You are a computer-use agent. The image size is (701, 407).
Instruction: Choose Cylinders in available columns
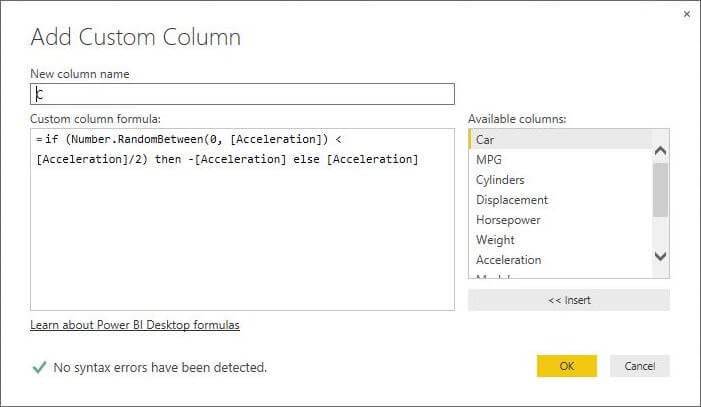pyautogui.click(x=500, y=179)
